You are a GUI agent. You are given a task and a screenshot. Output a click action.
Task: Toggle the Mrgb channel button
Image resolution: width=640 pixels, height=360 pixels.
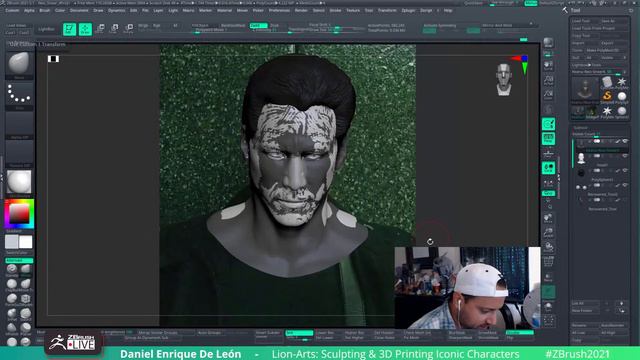point(143,25)
